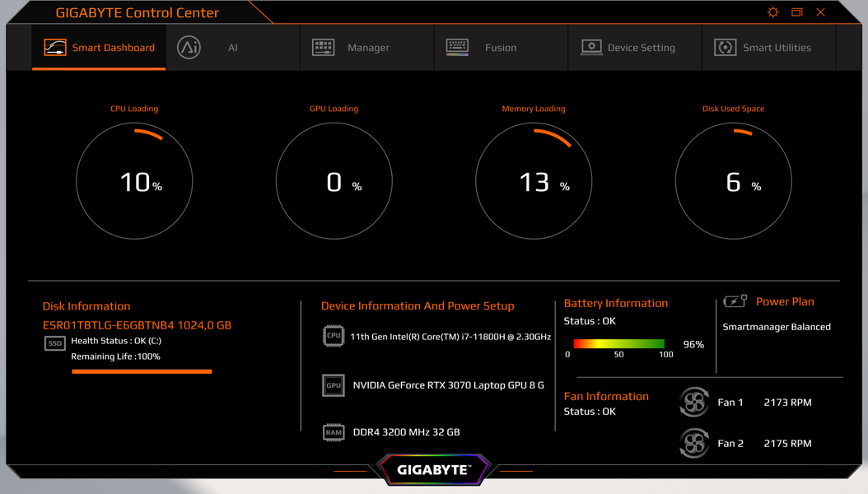Click the AI circle icon

189,47
